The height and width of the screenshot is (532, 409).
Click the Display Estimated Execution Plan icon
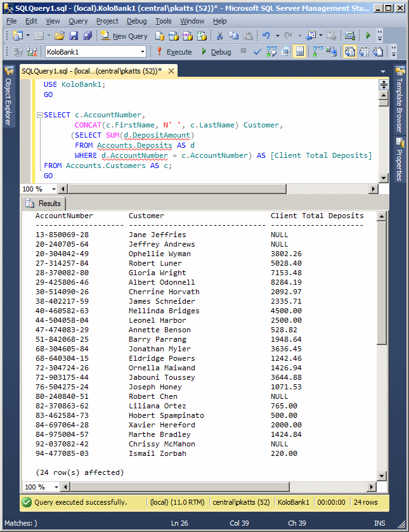click(x=271, y=51)
